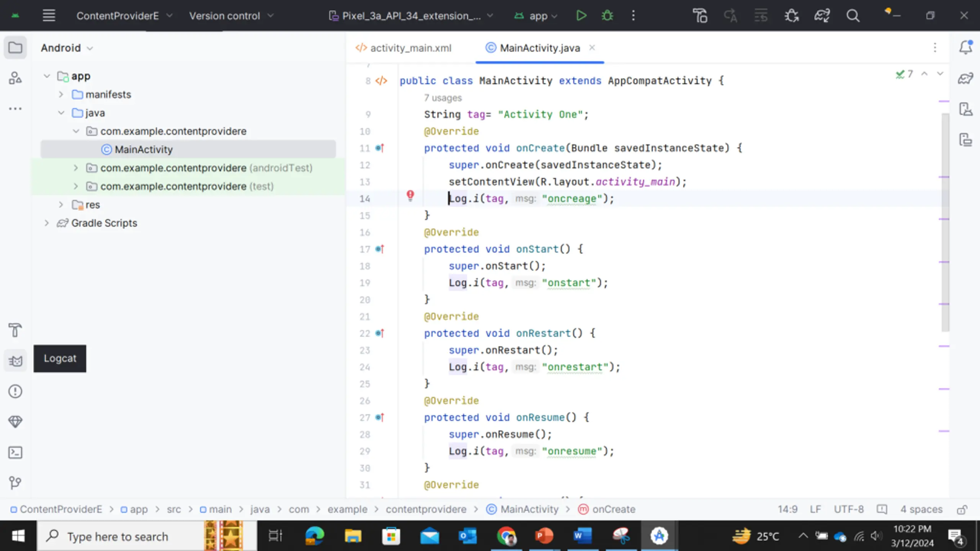This screenshot has height=551, width=980.
Task: Expand the manifests folder
Action: point(61,95)
